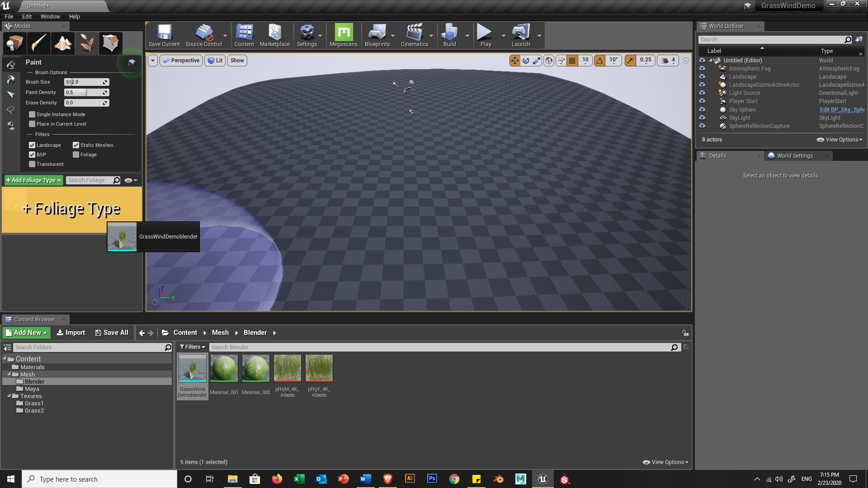Viewport: 868px width, 488px height.
Task: Open the Megascans toolbar button
Action: [343, 35]
